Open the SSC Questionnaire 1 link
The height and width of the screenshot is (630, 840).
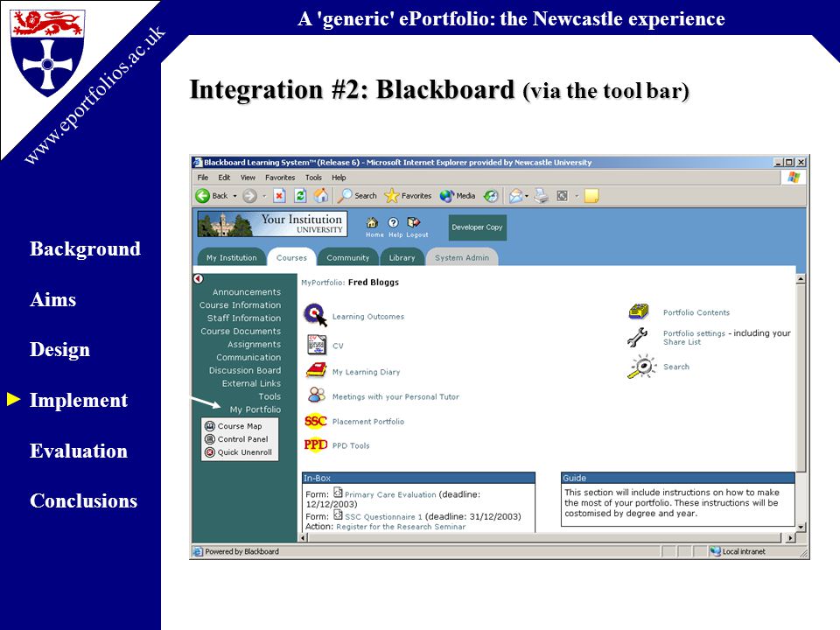(383, 516)
